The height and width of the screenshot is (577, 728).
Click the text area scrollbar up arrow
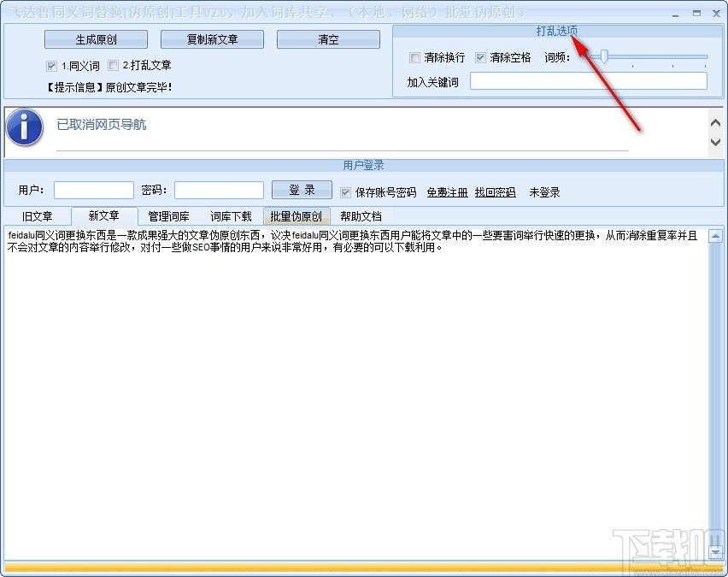tap(715, 237)
